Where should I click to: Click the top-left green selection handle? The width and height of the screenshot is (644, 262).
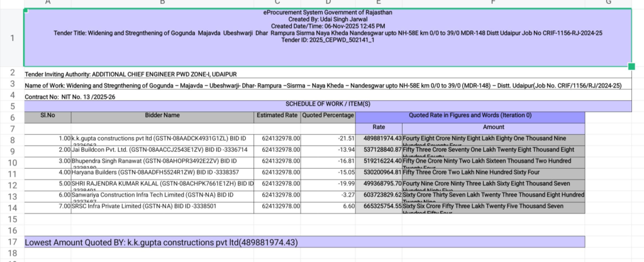coord(25,10)
